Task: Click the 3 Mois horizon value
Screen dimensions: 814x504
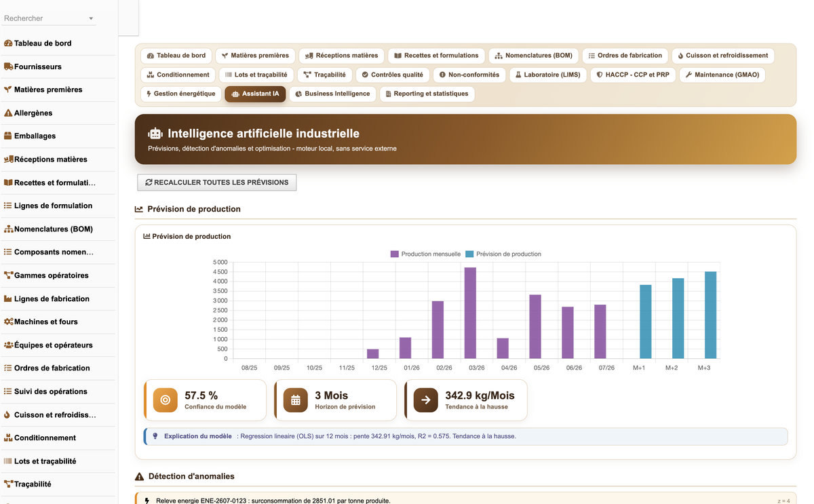Action: point(331,395)
